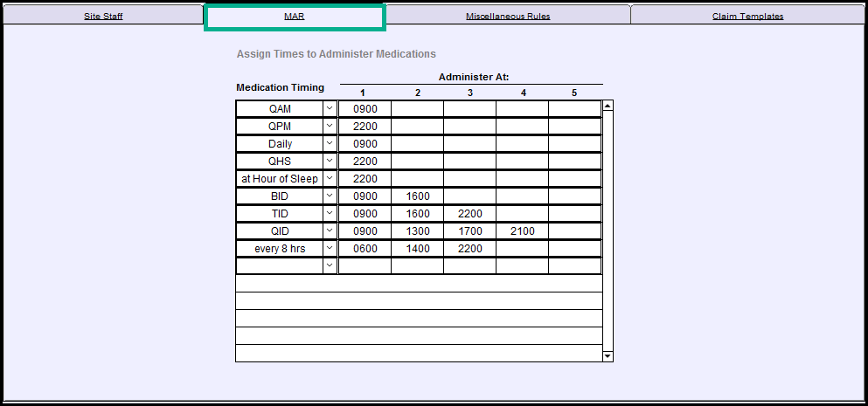
Task: Edit the QID fourth time 2100
Action: click(x=522, y=231)
